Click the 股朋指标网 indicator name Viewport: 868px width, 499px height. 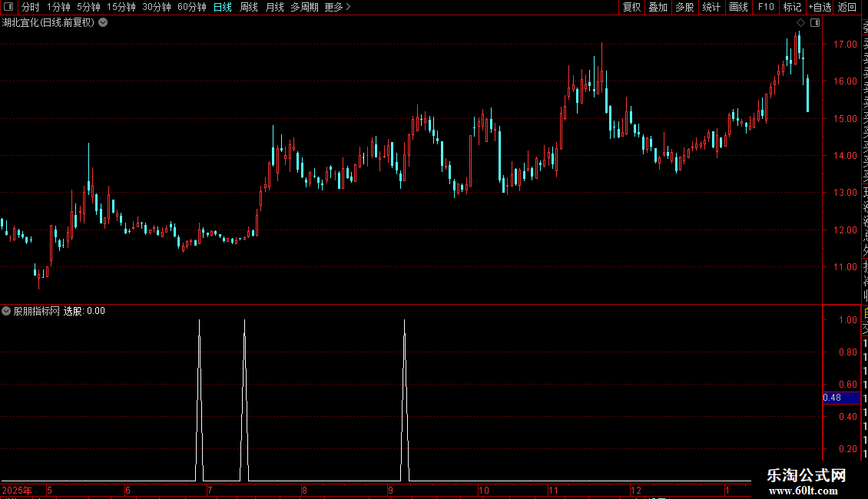pyautogui.click(x=37, y=311)
